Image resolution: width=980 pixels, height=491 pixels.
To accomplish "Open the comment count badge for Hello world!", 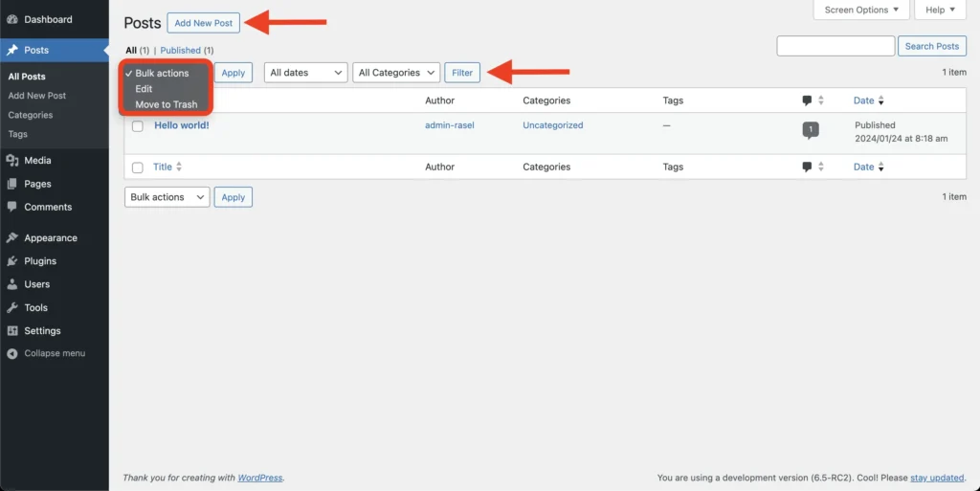I will [811, 130].
